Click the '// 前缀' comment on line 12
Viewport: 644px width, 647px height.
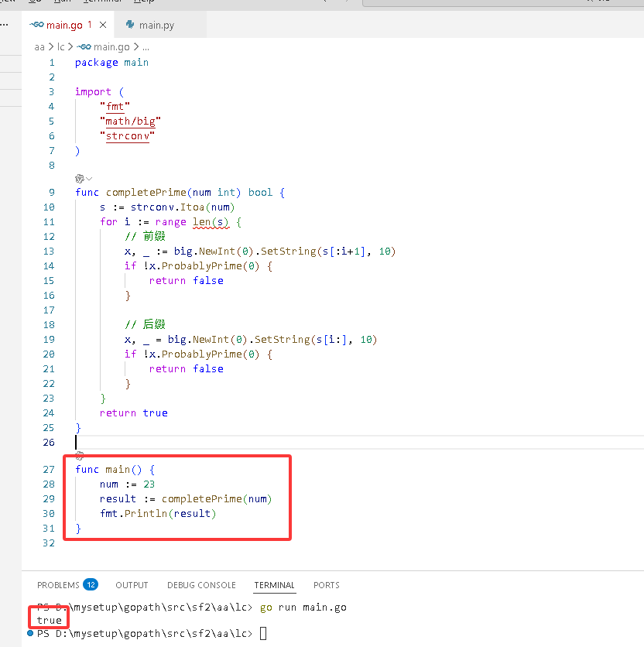[x=145, y=237]
